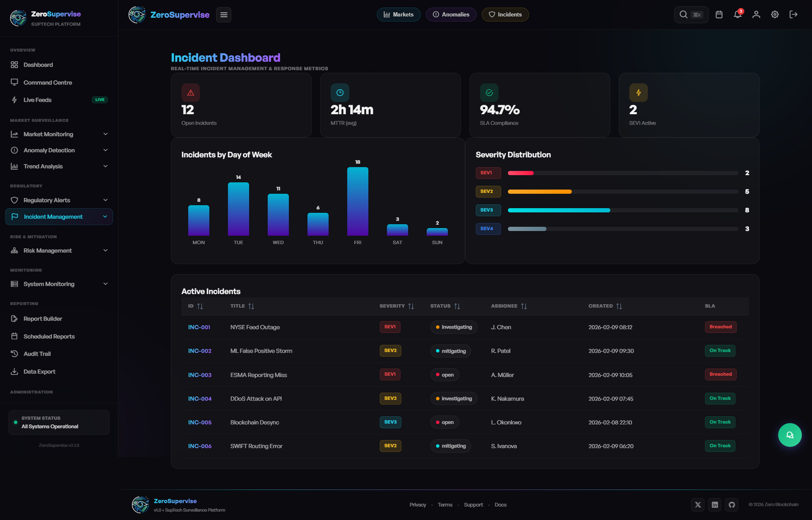Open the hamburger menu button
The image size is (812, 520).
coord(224,15)
